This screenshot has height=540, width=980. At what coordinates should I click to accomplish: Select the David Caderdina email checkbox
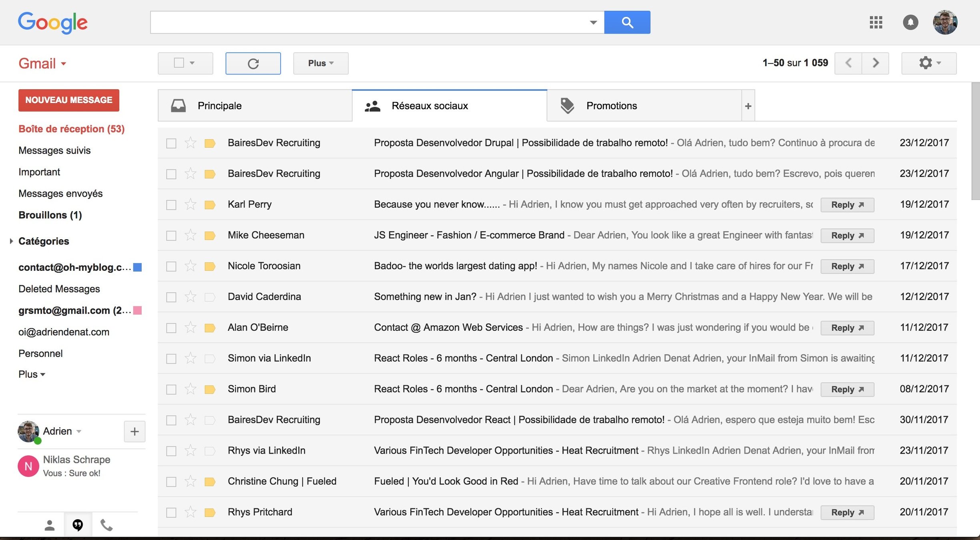pyautogui.click(x=171, y=297)
